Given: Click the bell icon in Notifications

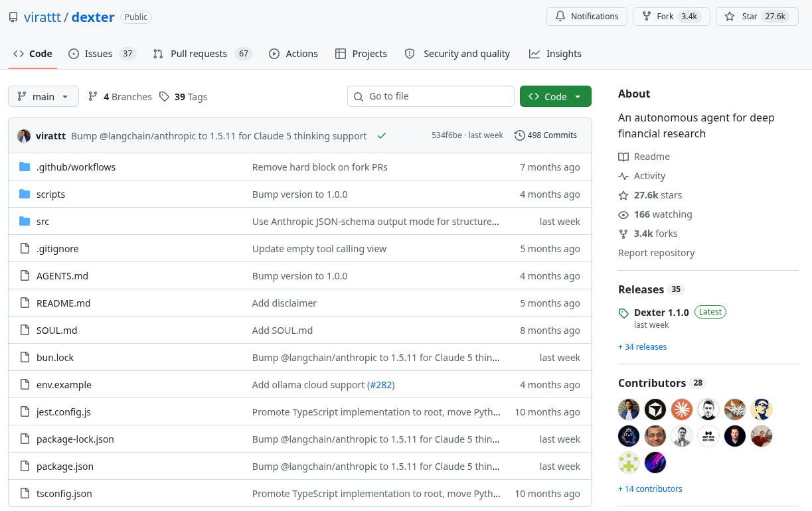Looking at the screenshot, I should pos(560,17).
